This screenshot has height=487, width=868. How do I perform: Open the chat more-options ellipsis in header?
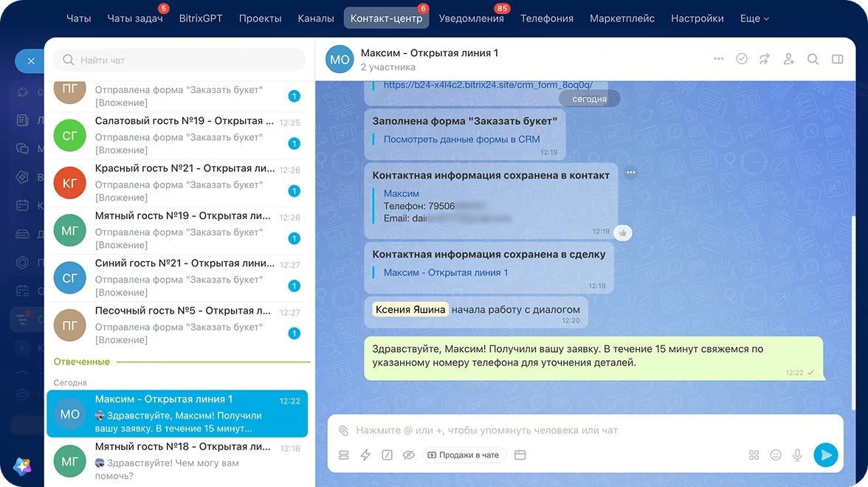[719, 59]
